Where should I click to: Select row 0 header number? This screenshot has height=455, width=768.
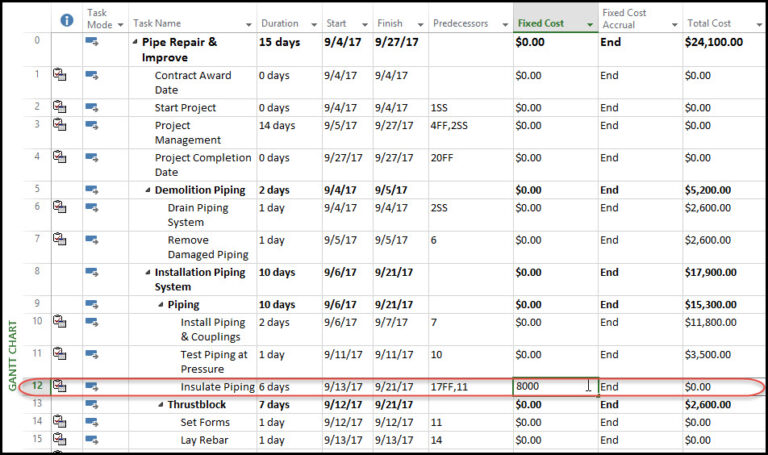click(x=37, y=40)
